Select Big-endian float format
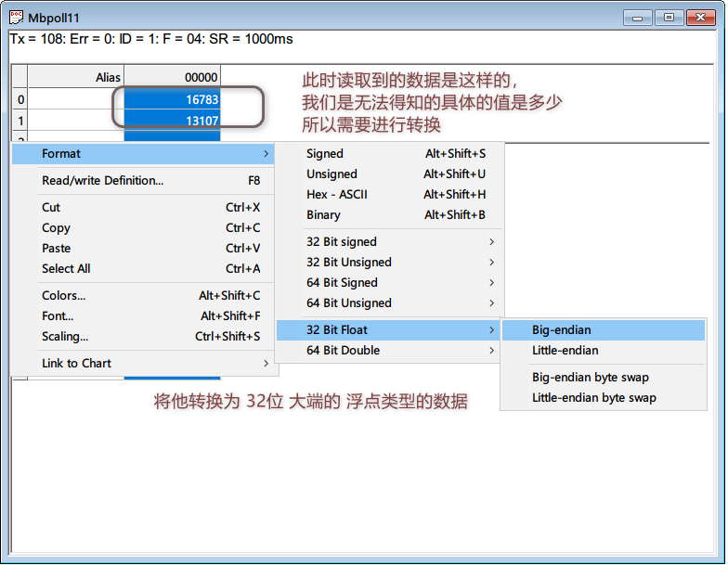Viewport: 728px width, 566px height. pyautogui.click(x=604, y=330)
